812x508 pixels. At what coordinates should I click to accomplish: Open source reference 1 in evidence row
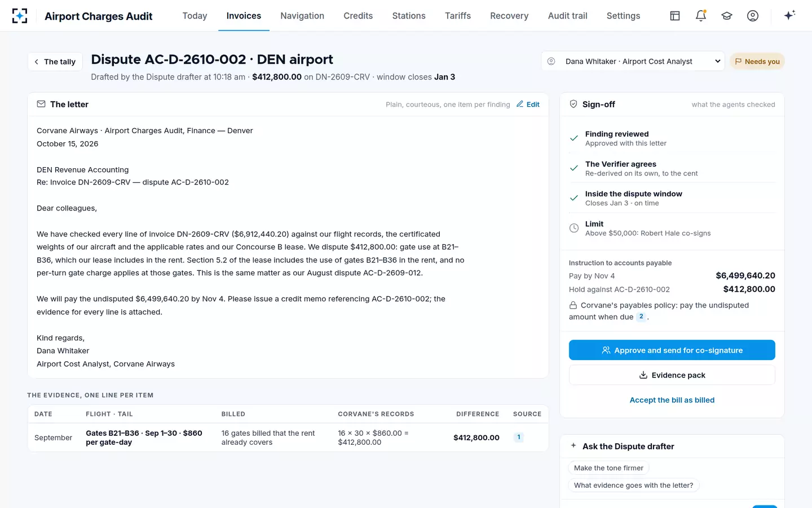(519, 437)
